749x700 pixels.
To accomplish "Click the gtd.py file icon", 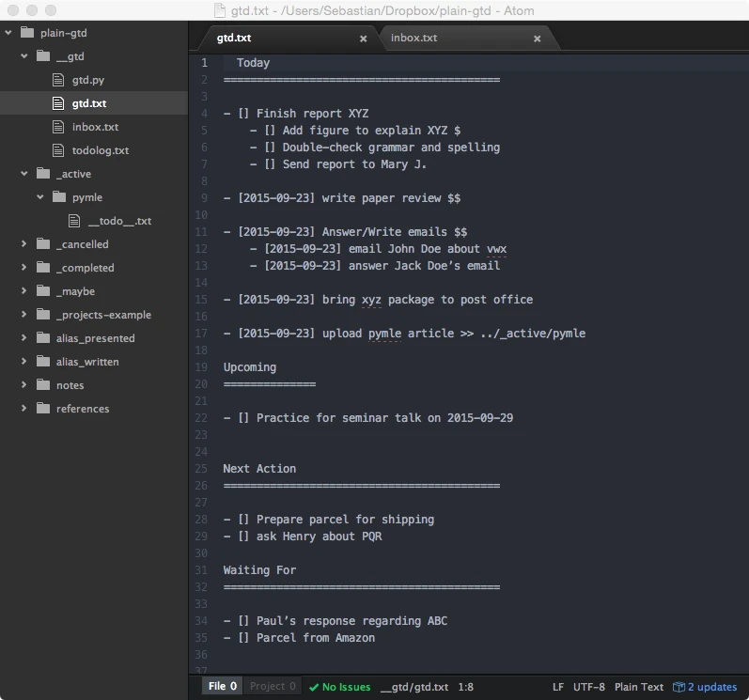I will (58, 80).
